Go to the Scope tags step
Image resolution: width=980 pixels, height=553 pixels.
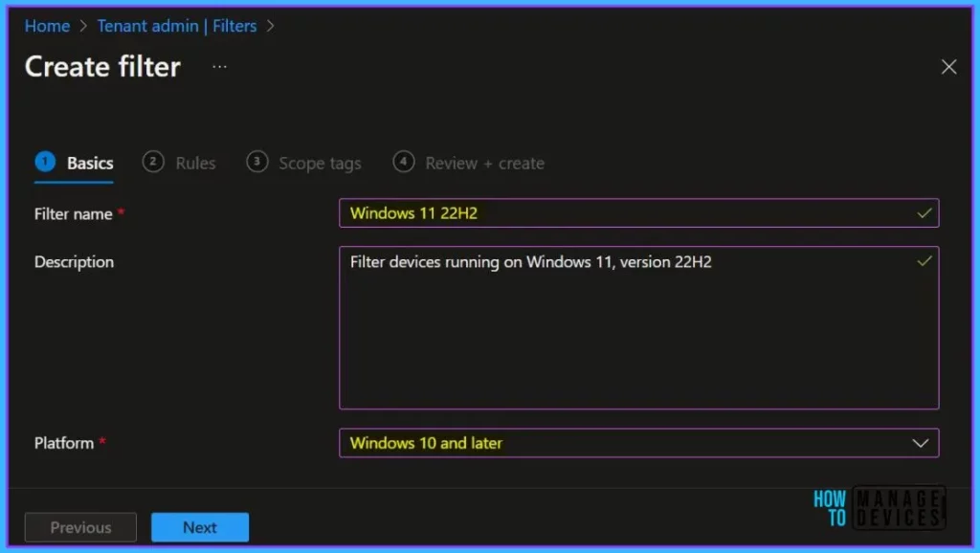319,164
